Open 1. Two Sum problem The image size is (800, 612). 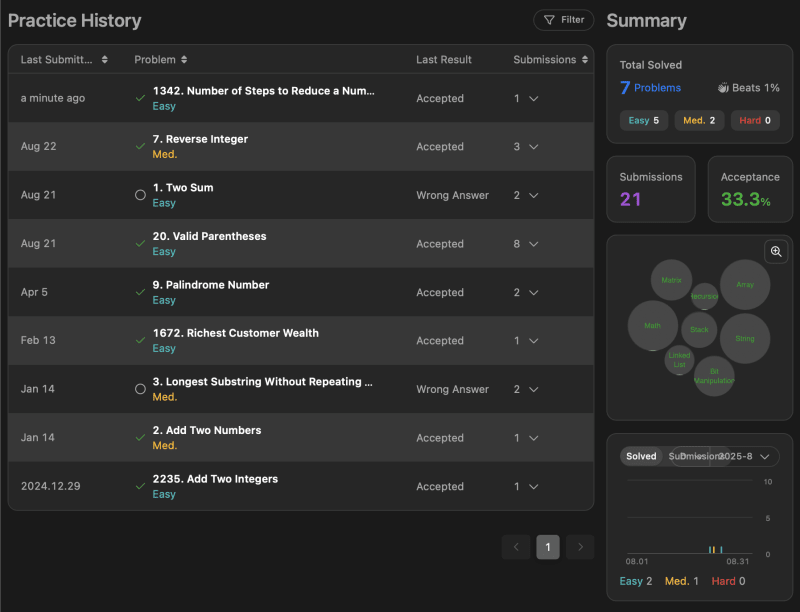tap(183, 188)
